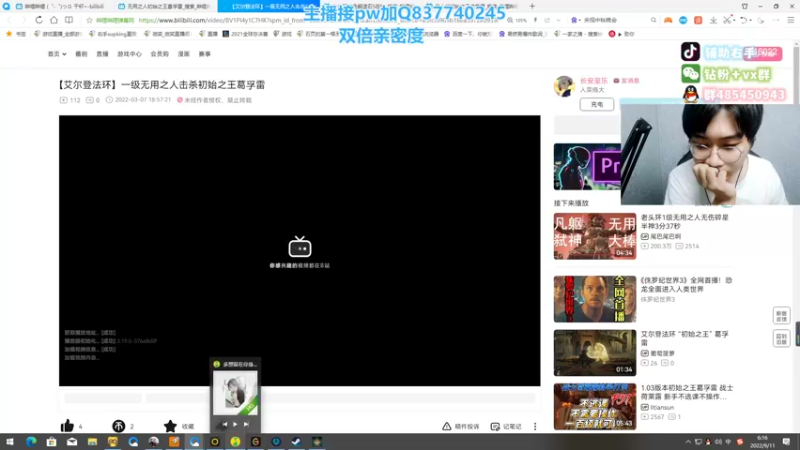Open the 游戏中心 navigation item
Screen dimensions: 800x450
(x=129, y=54)
